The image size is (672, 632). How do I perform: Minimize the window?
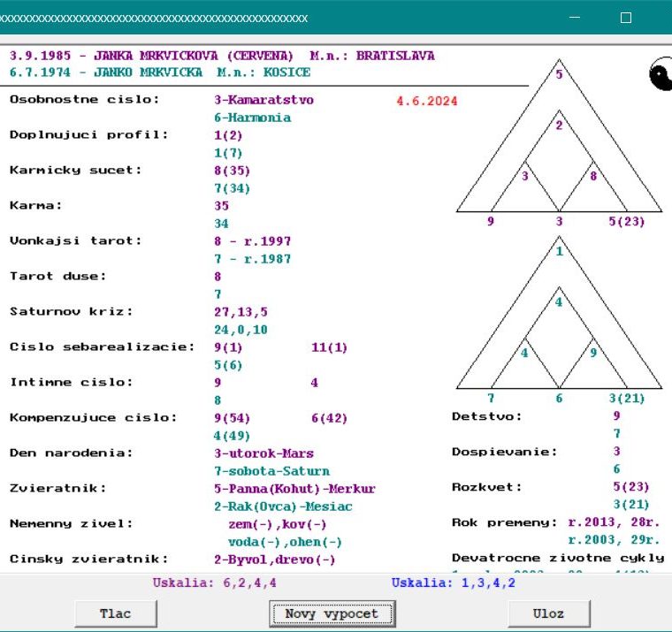tap(575, 18)
